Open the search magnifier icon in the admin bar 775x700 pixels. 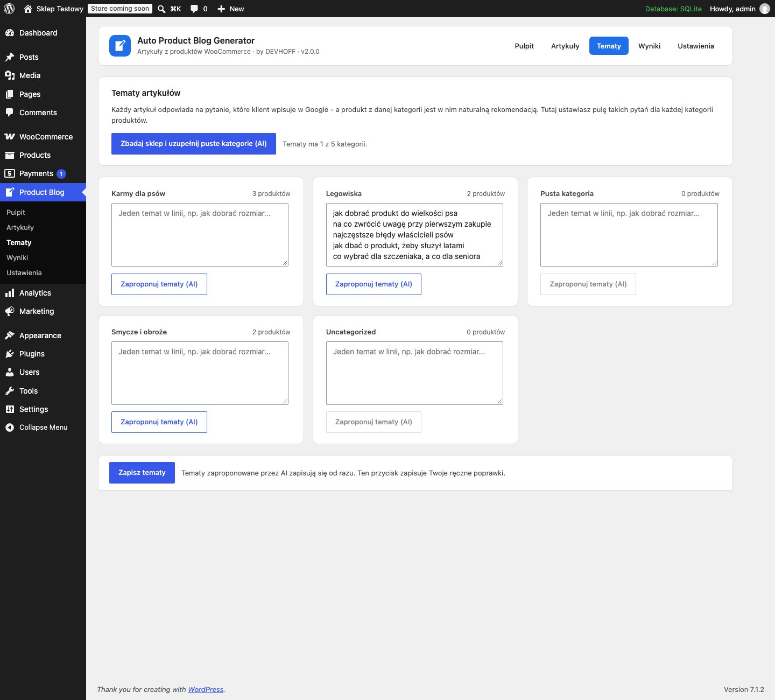(161, 9)
